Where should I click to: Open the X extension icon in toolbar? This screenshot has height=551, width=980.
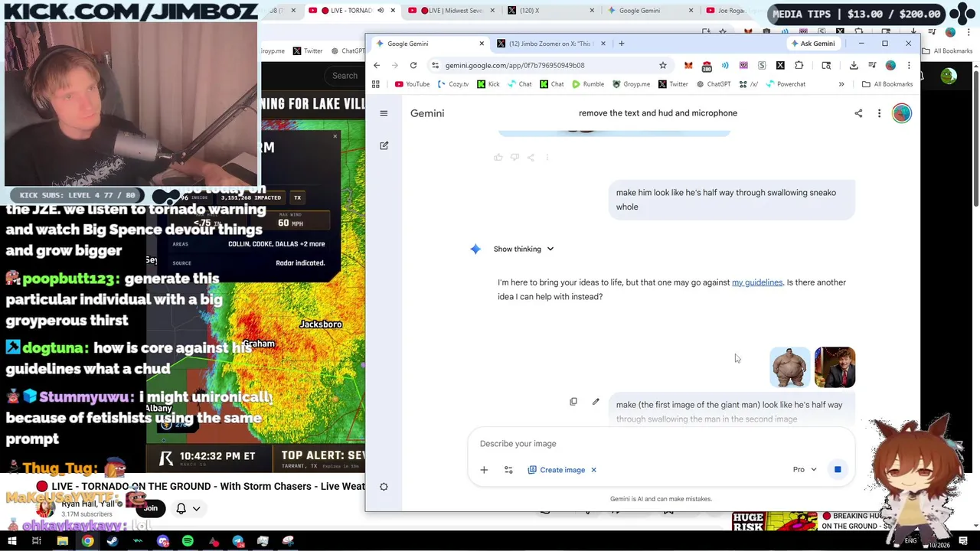point(780,65)
